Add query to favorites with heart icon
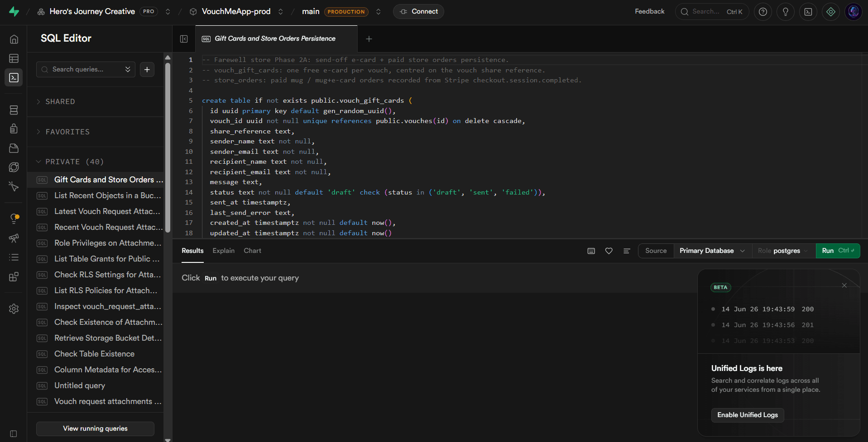This screenshot has height=442, width=868. [609, 251]
